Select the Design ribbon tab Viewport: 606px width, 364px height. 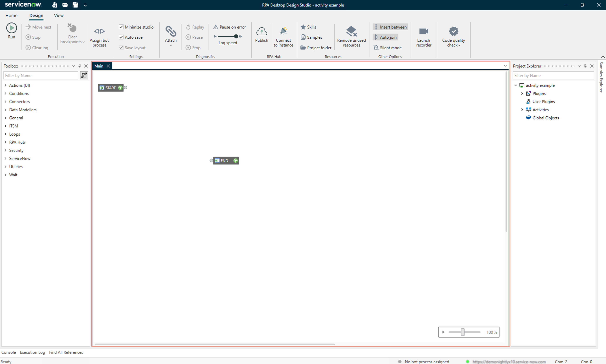click(x=36, y=15)
